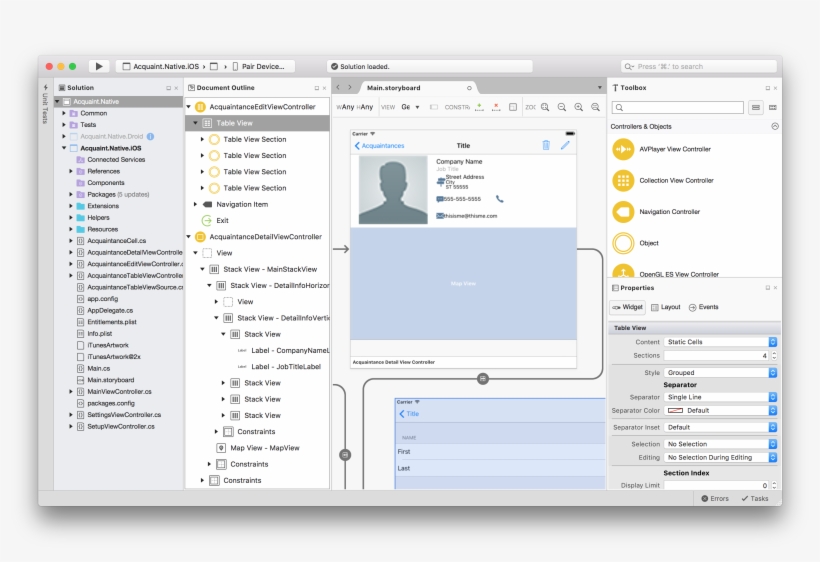Open the Tasks pad
Viewport: 820px width, 562px height.
[x=755, y=498]
